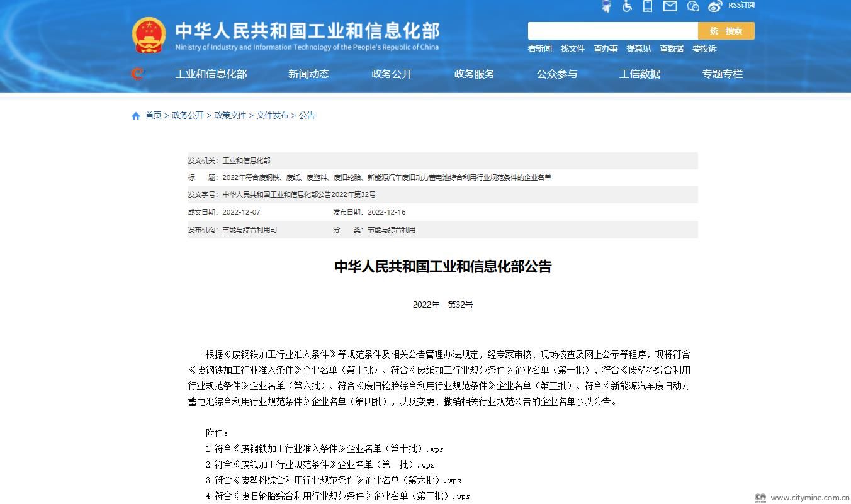Viewport: 851px width, 504px height.
Task: Open the 公众参与 navigation menu
Action: coord(557,74)
